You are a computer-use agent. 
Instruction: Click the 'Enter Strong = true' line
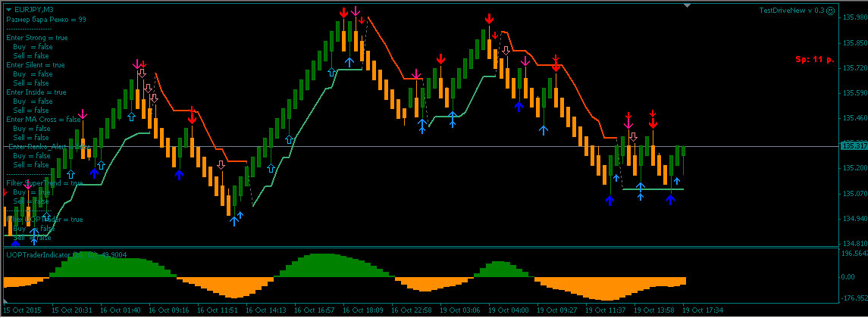coord(37,38)
